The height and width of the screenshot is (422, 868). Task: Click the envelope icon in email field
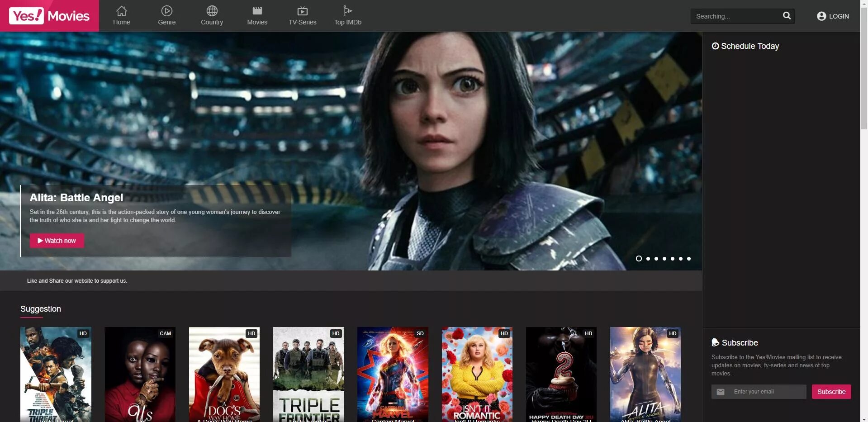click(721, 392)
